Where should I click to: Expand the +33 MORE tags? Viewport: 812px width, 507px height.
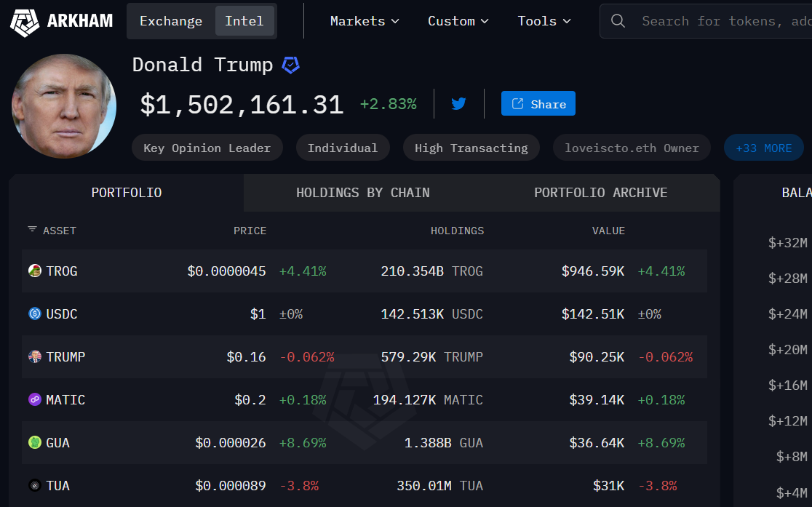[764, 148]
